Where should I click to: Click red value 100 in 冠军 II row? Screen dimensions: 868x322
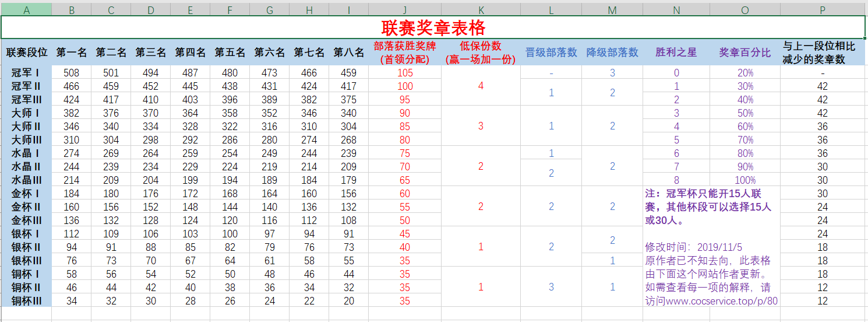click(x=405, y=86)
